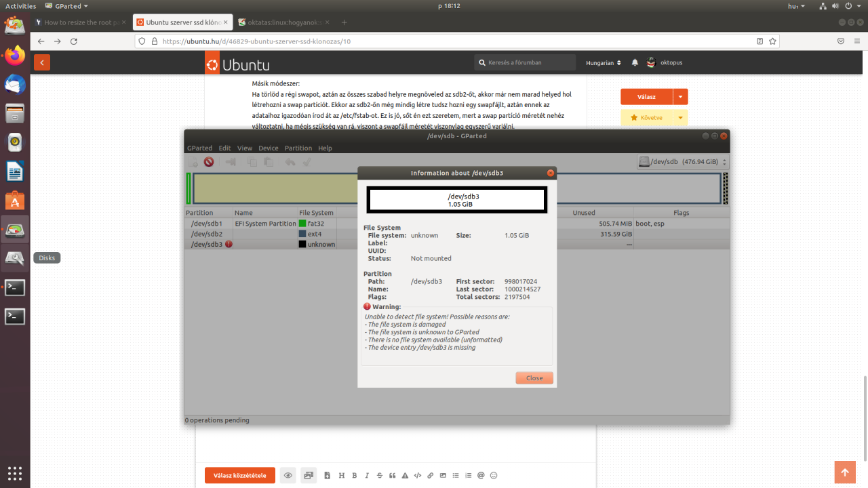The image size is (868, 488).
Task: Click the Mention @ icon in editor
Action: tap(481, 475)
